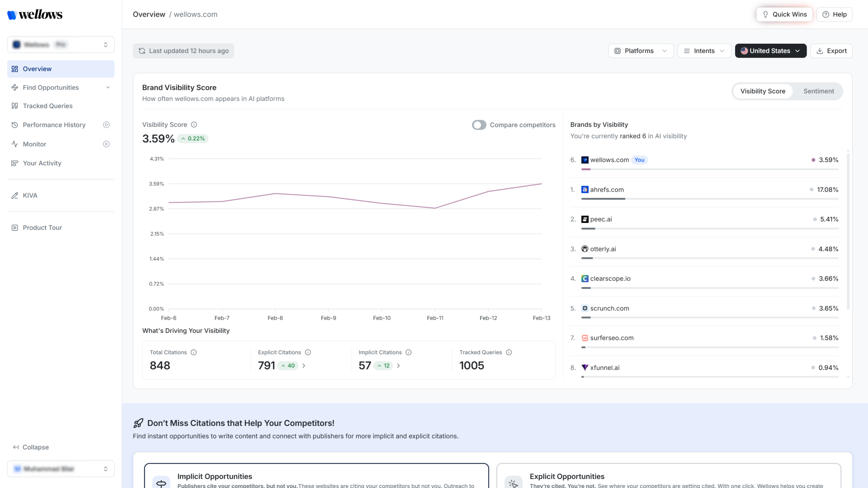This screenshot has width=868, height=488.
Task: Click the Quick Wins button
Action: (x=784, y=14)
